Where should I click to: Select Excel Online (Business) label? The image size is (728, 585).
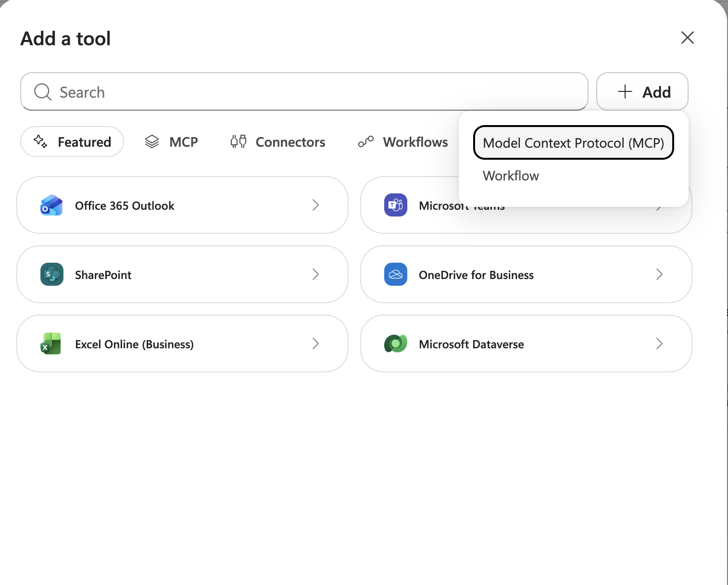[134, 344]
